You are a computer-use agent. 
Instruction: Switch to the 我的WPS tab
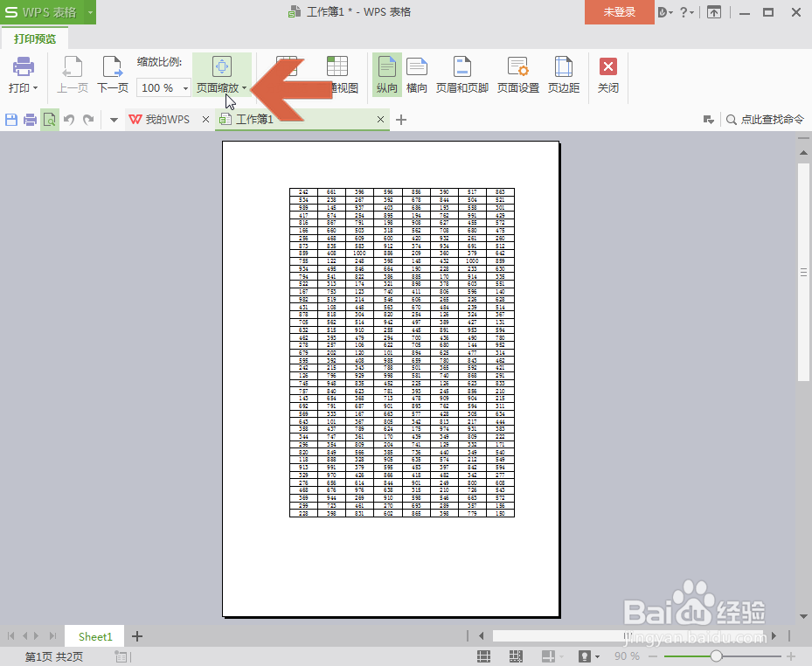161,120
